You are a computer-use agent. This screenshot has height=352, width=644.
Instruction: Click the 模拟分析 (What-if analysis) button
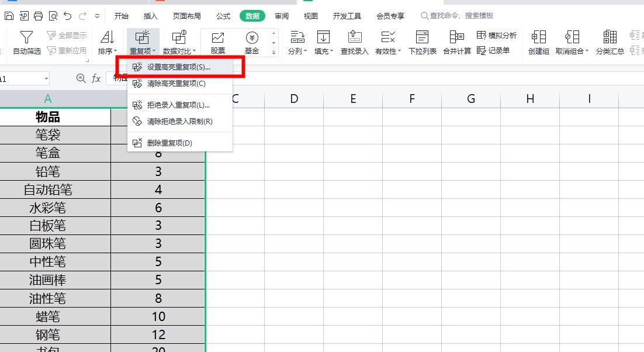coord(497,36)
